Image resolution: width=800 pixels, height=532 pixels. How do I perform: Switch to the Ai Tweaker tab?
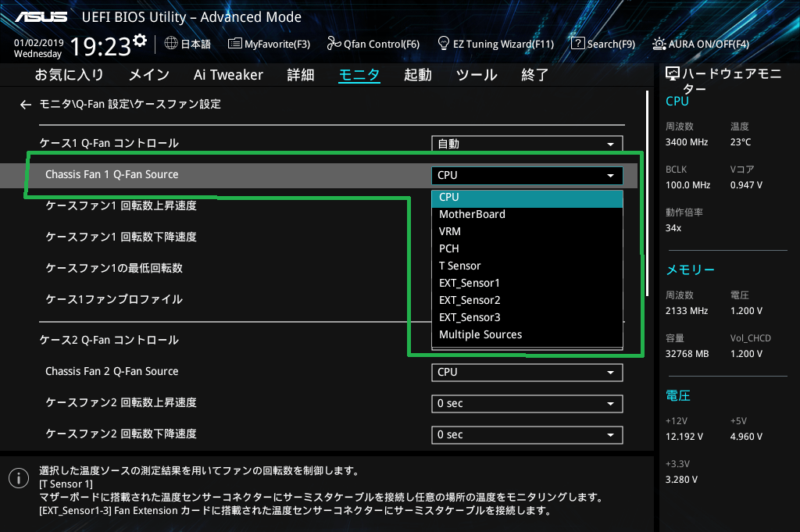coord(229,75)
